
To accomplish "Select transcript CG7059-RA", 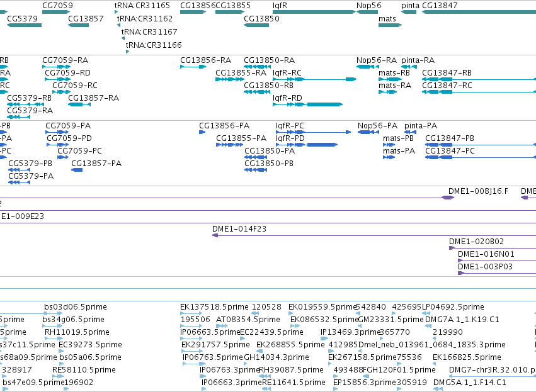I will click(57, 67).
